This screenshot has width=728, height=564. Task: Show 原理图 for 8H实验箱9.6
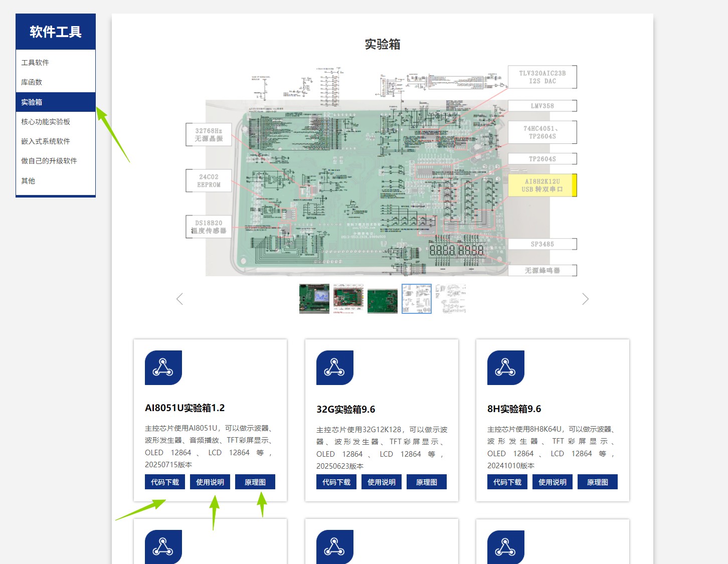[x=598, y=482]
